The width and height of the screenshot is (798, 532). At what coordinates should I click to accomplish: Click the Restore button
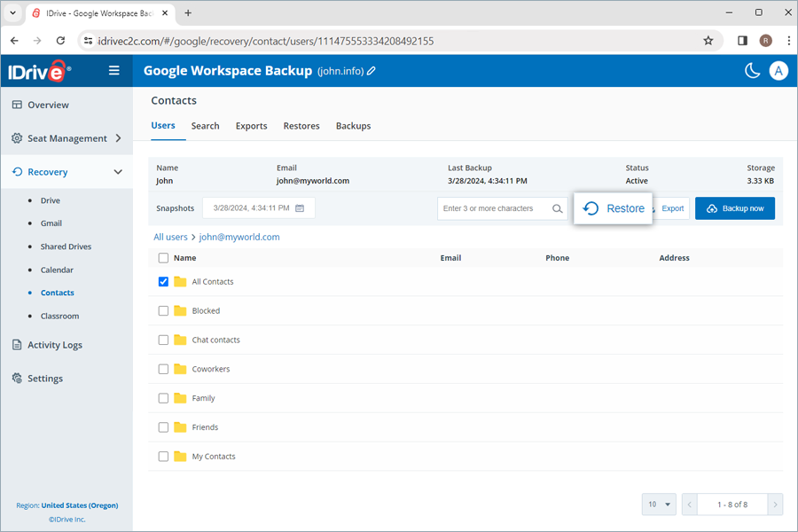point(613,207)
